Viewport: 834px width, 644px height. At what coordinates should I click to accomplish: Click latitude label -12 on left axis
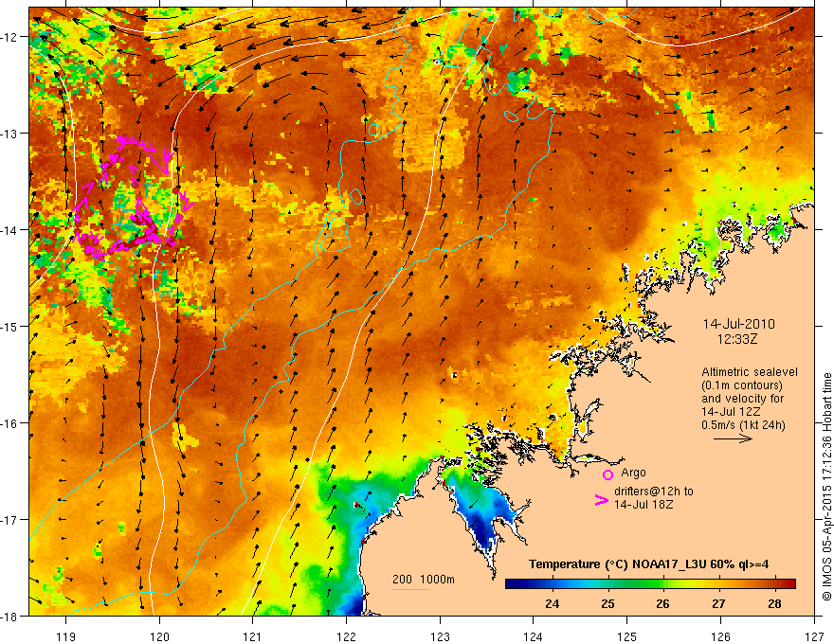(11, 37)
